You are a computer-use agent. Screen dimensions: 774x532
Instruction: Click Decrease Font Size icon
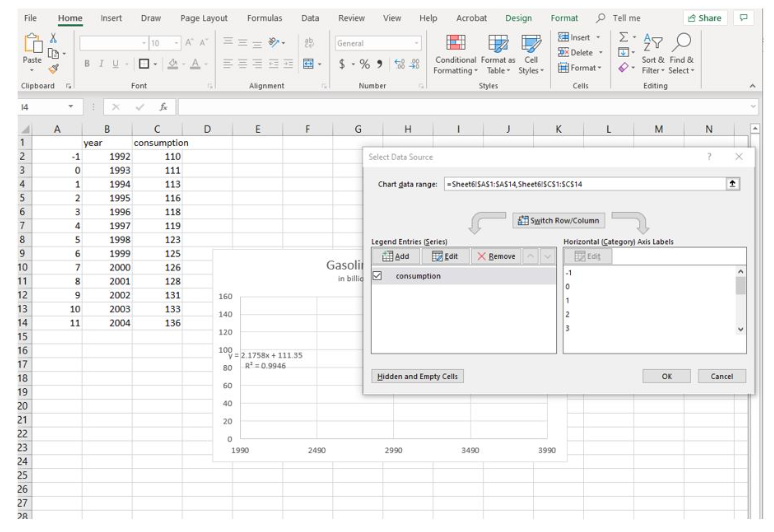point(203,43)
